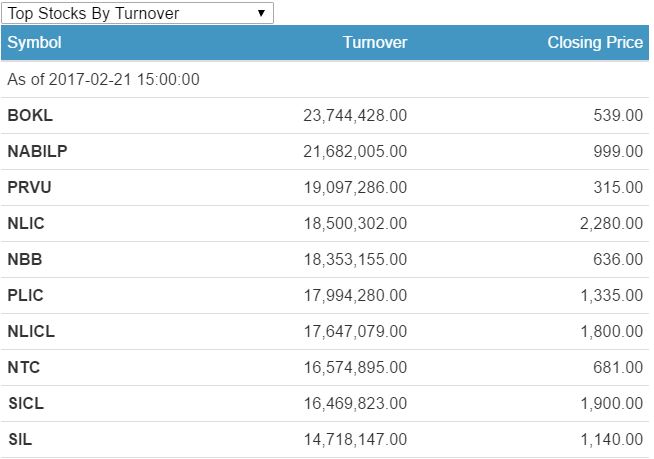Viewport: 654px width, 459px height.
Task: Click the Symbol column header
Action: tap(34, 43)
